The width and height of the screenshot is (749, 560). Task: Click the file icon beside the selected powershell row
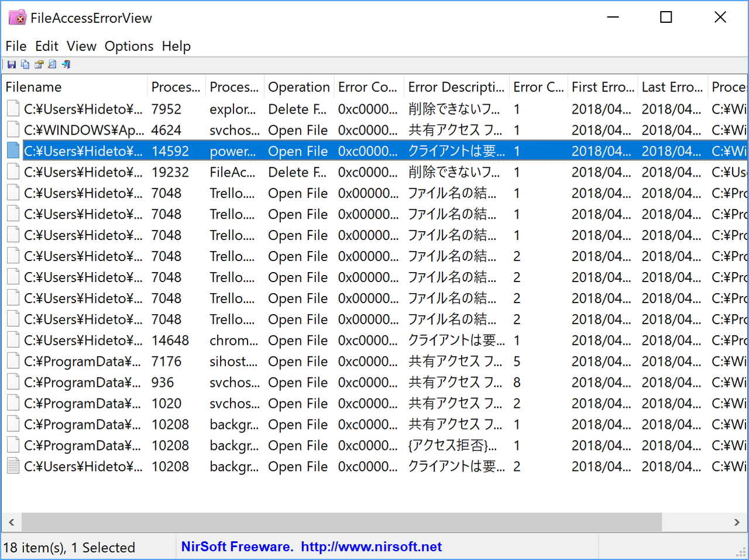click(12, 150)
